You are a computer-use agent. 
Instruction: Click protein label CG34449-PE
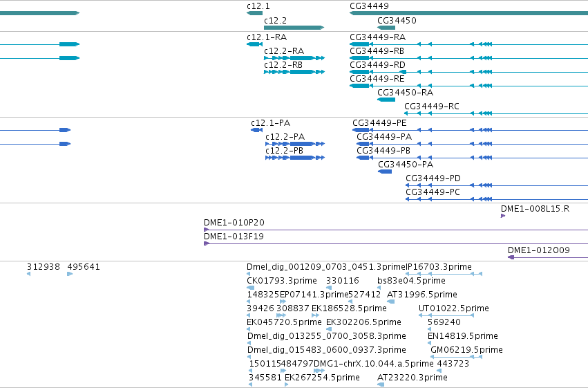(x=379, y=123)
